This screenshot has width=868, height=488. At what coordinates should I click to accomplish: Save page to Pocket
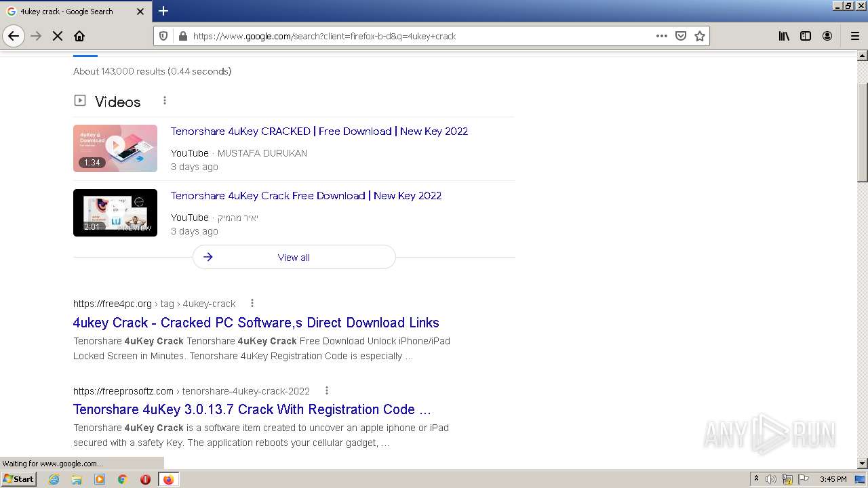(681, 36)
